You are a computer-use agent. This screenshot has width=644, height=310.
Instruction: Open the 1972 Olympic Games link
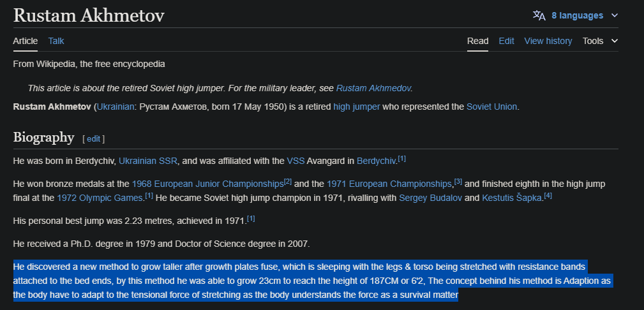pos(100,197)
